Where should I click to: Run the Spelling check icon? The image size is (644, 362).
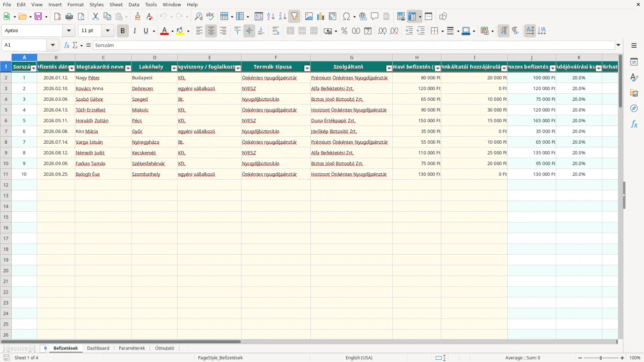tap(210, 17)
